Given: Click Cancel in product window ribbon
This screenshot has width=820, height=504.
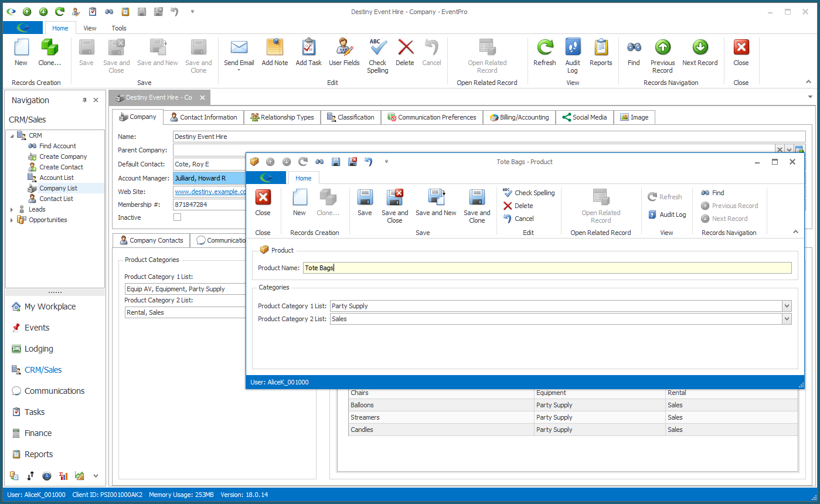Looking at the screenshot, I should click(519, 219).
